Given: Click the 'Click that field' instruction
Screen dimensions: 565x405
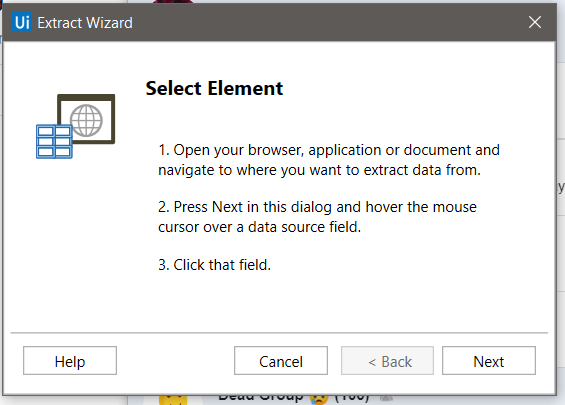Looking at the screenshot, I should tap(214, 265).
